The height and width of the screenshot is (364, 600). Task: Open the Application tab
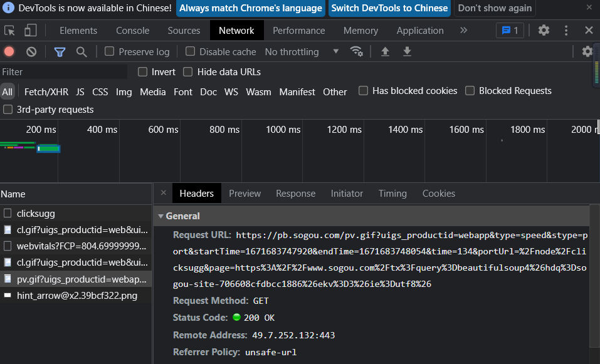pos(420,31)
